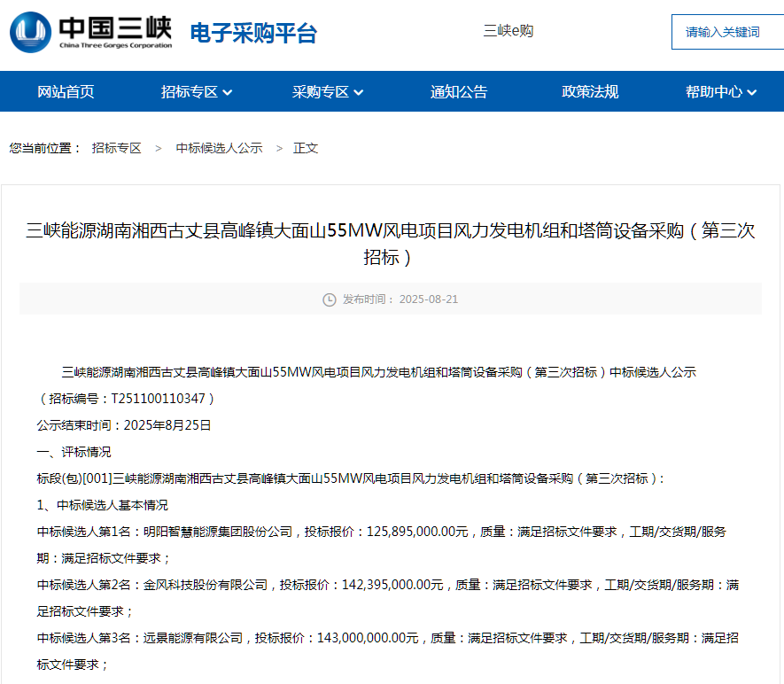784x684 pixels.
Task: Click 中标候选人公示 in the breadcrumb
Action: pos(219,148)
